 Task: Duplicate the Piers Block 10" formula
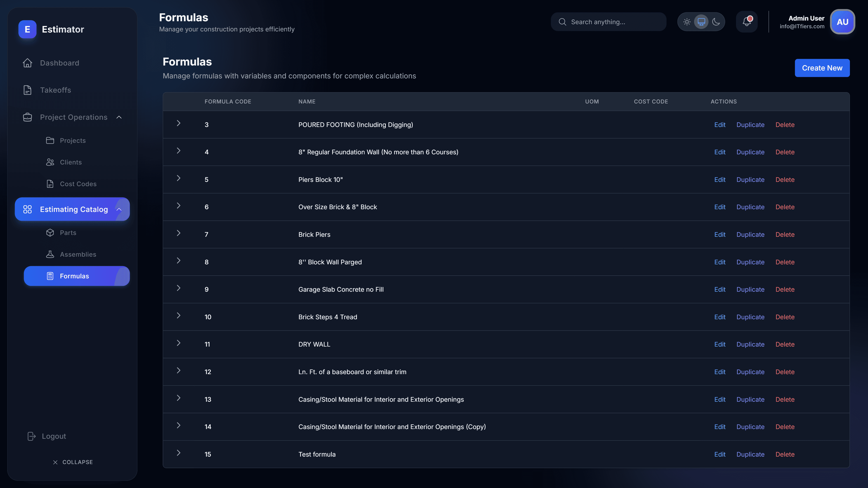750,180
